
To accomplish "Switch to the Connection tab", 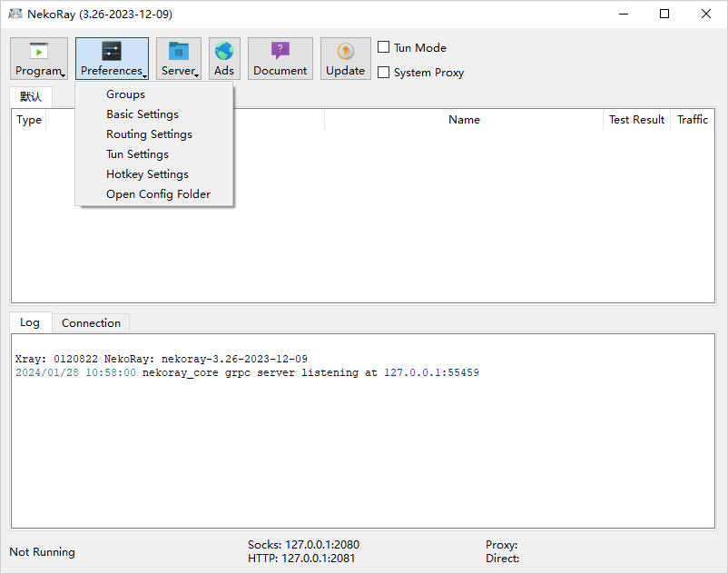I will [x=91, y=322].
